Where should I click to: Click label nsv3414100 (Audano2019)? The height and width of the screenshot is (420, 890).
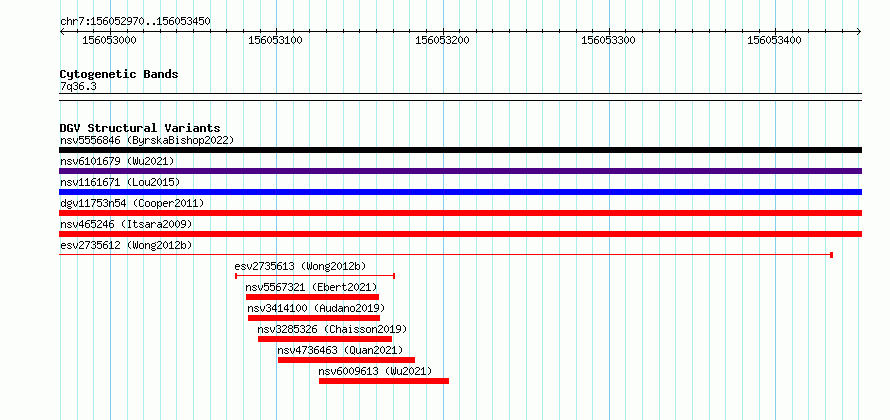316,308
